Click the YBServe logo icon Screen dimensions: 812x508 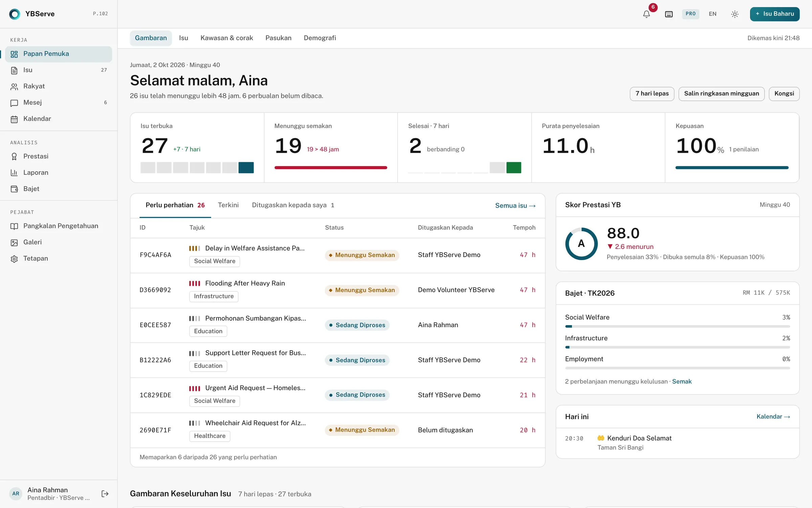[15, 14]
